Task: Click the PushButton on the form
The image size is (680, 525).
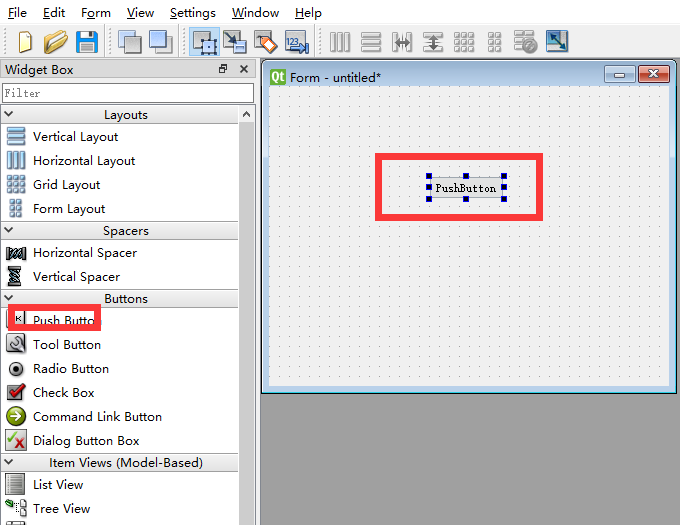Action: pos(466,188)
